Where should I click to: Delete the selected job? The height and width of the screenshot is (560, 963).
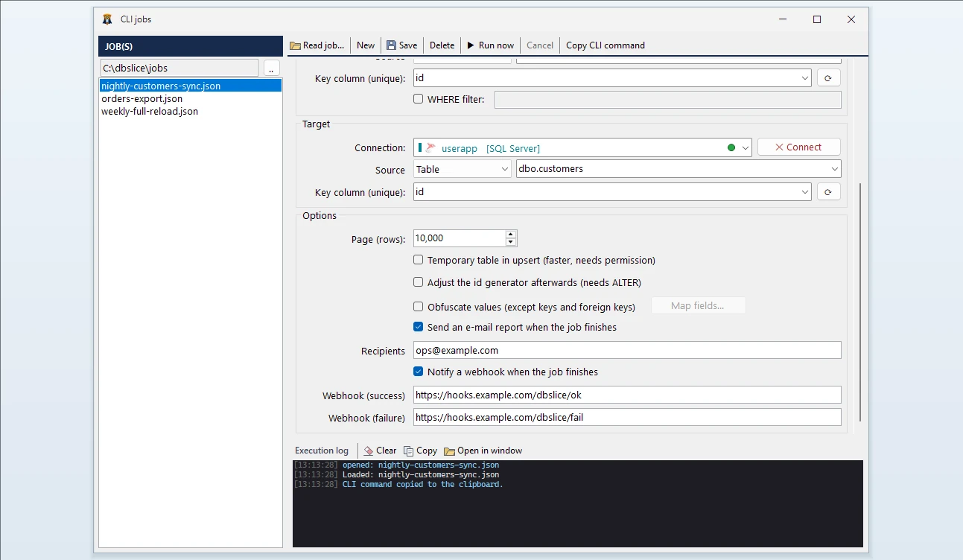coord(442,45)
